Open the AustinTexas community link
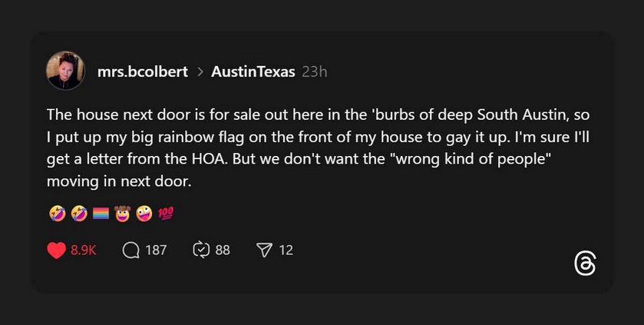This screenshot has height=325, width=644. click(x=253, y=72)
